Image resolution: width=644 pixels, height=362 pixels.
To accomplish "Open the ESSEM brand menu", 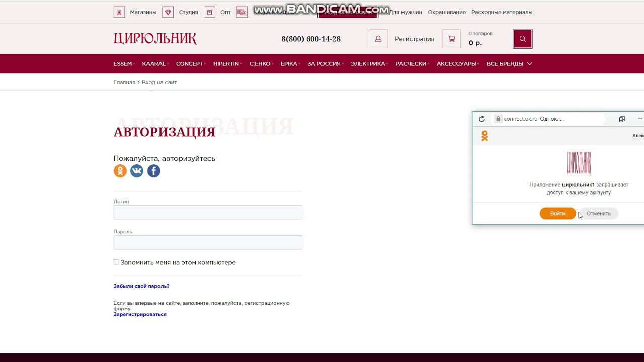I will pyautogui.click(x=123, y=64).
